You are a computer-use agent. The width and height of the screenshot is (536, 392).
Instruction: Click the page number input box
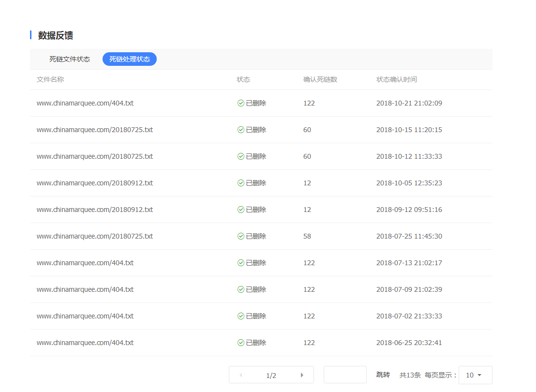[x=345, y=375]
